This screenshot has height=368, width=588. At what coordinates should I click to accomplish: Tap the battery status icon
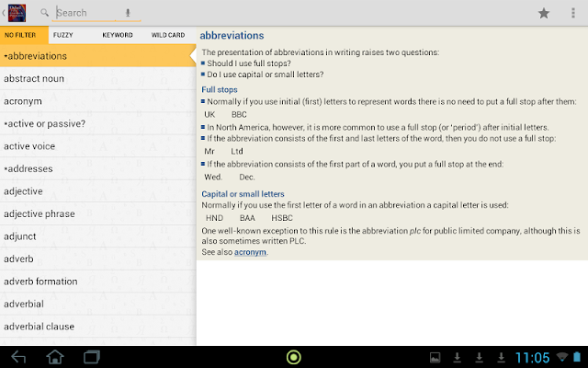577,357
